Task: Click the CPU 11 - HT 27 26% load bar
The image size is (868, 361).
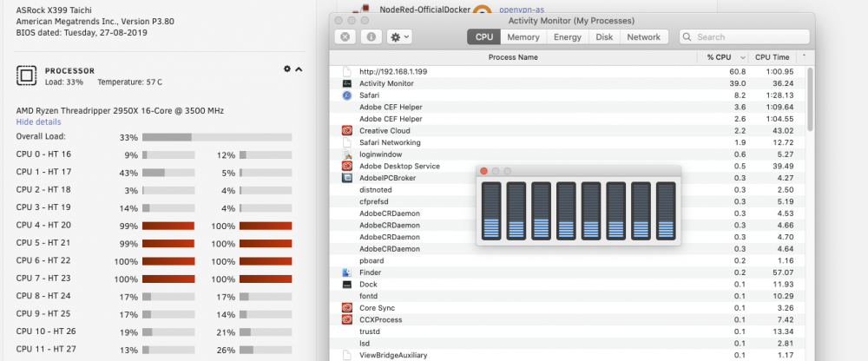Action: (x=266, y=350)
